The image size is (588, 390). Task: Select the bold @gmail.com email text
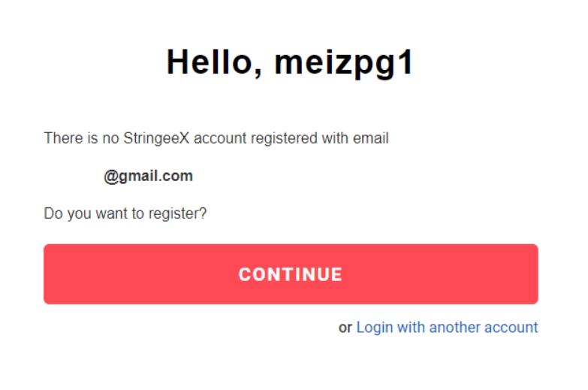pyautogui.click(x=148, y=177)
